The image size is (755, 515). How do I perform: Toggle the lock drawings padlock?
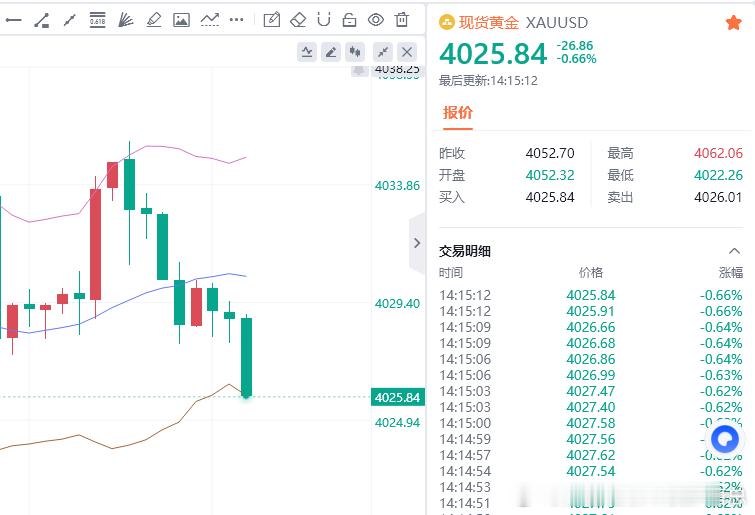tap(349, 20)
